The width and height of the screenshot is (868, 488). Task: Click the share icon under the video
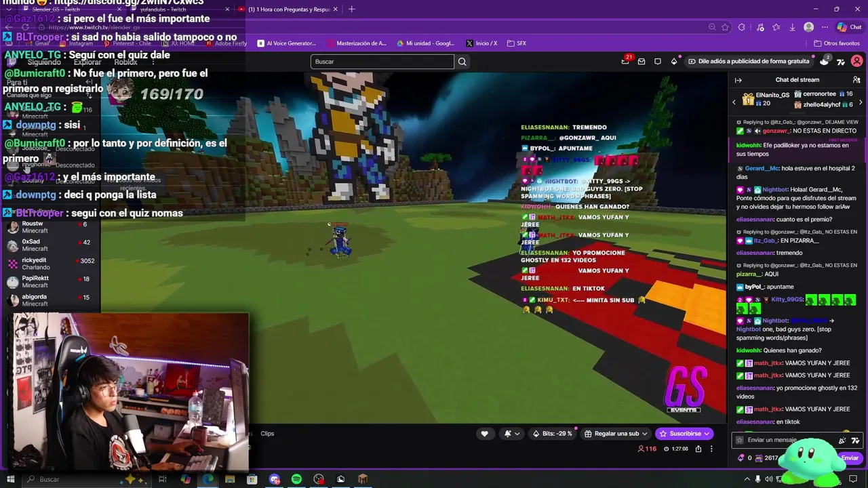[698, 449]
